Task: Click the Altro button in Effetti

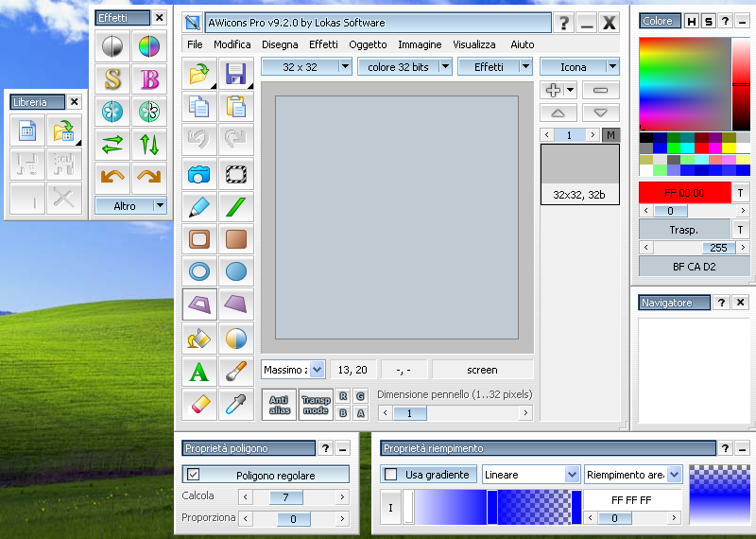Action: click(124, 205)
